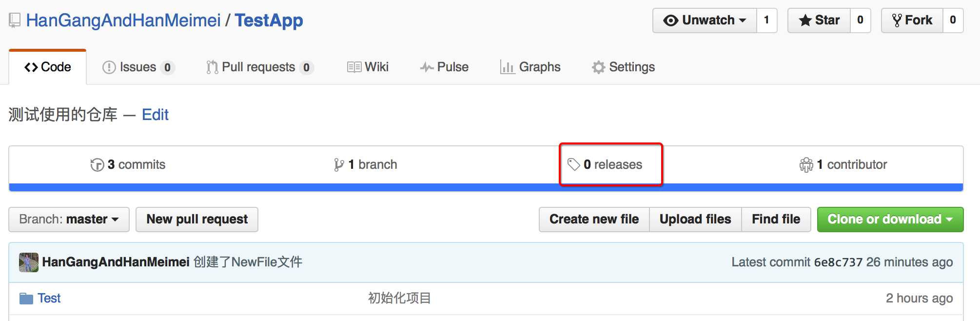View the 1 branch list
The image size is (980, 321).
365,165
